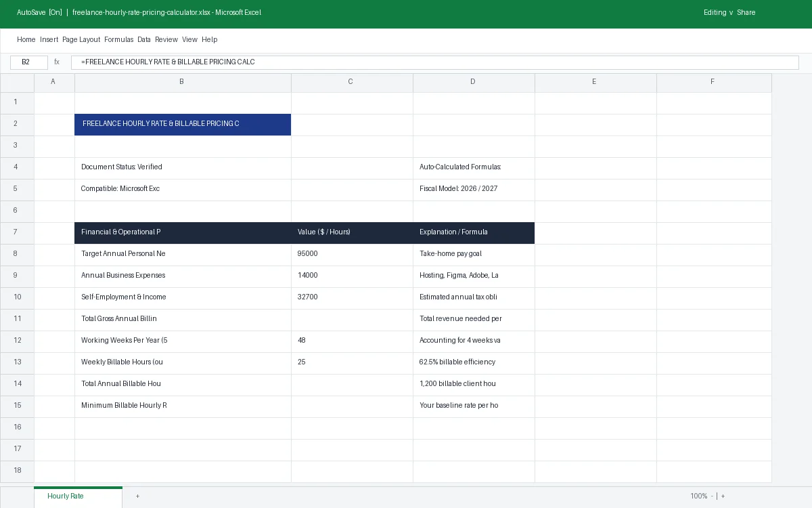The image size is (812, 508).
Task: Click cell 'Target Annual Personal Ne'
Action: point(183,255)
